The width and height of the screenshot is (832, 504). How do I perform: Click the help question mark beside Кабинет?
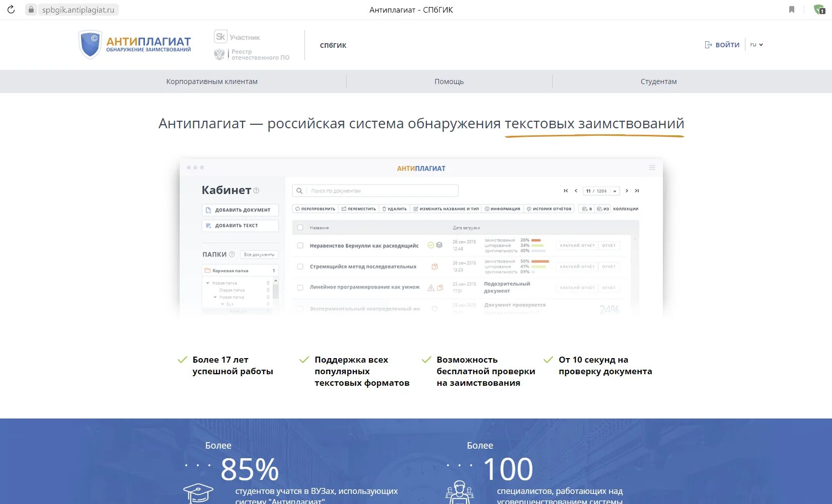[256, 191]
